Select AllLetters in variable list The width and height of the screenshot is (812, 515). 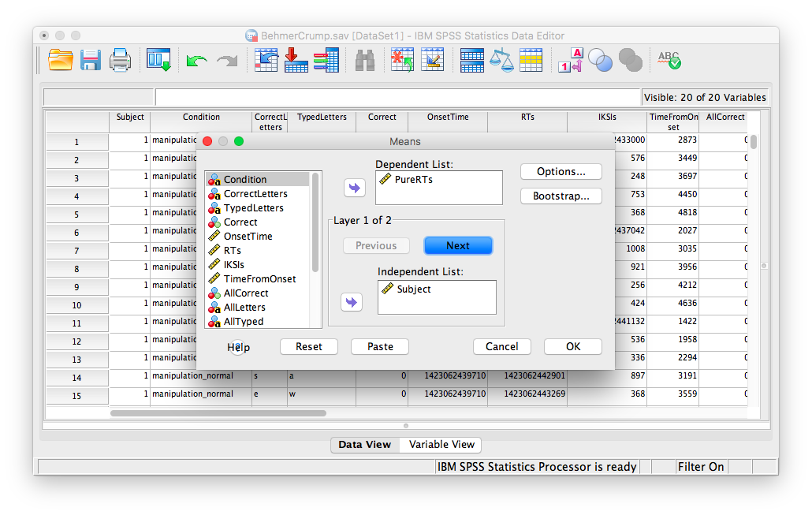(258, 308)
